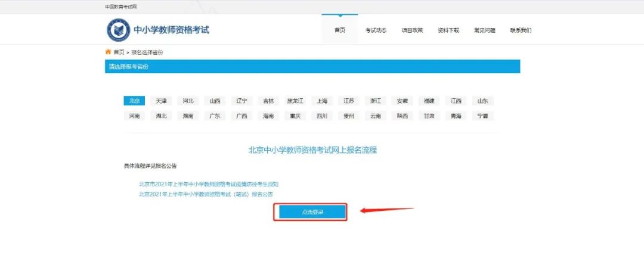Open the 2021年上半年笔试报名公告 link
The image size is (644, 256).
click(206, 194)
